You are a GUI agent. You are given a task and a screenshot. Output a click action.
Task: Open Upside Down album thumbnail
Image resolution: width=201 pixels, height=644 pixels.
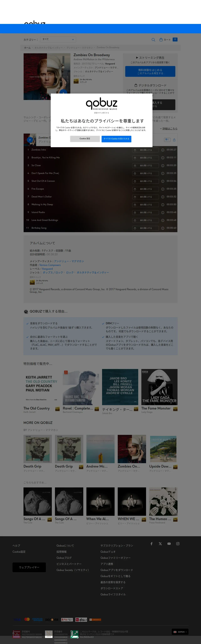click(163, 449)
